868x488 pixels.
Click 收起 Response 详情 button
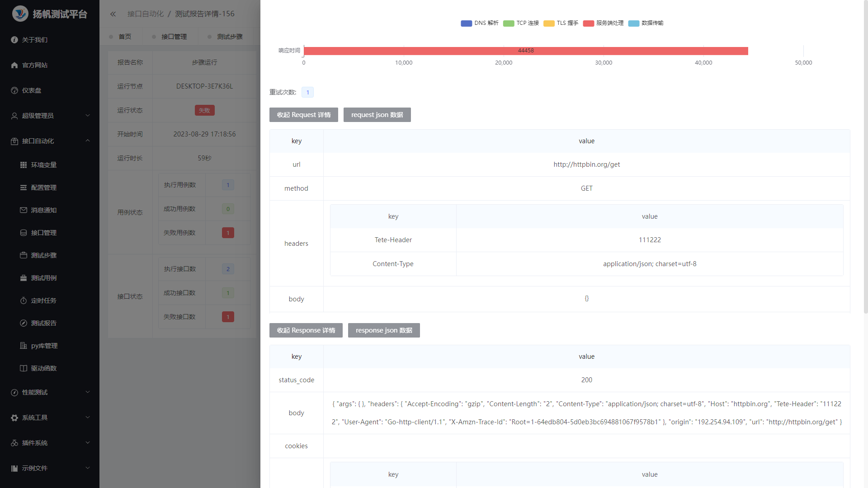306,330
